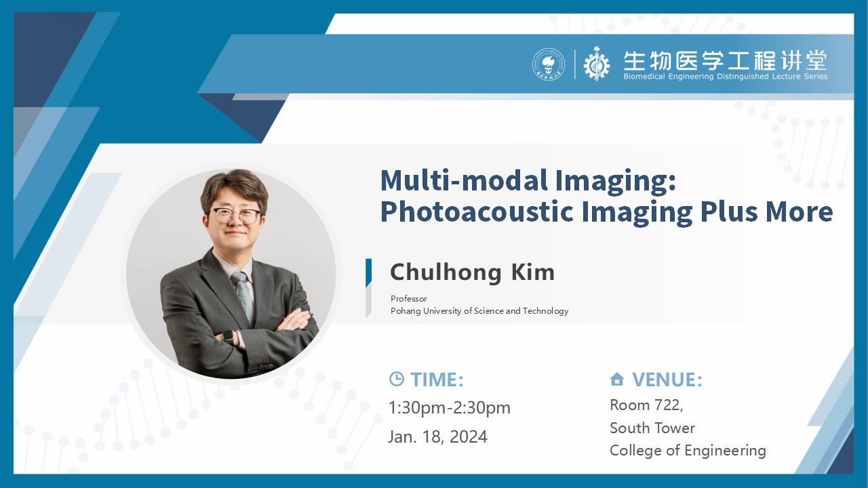Image resolution: width=868 pixels, height=488 pixels.
Task: Select the "Room 722," text
Action: point(646,405)
